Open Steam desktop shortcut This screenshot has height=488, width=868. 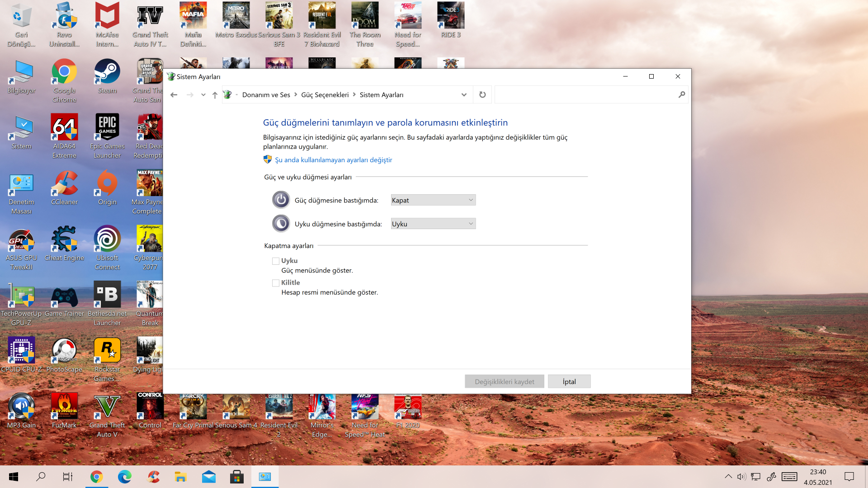107,77
